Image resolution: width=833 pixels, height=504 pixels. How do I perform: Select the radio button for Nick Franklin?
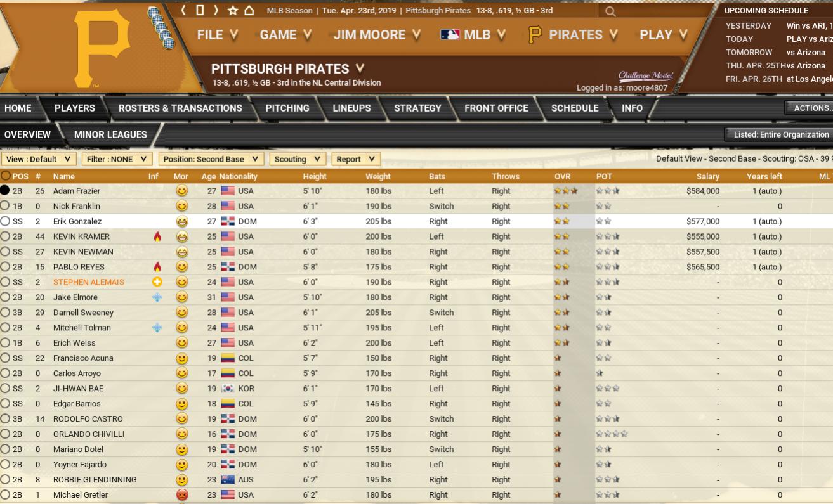pos(6,206)
